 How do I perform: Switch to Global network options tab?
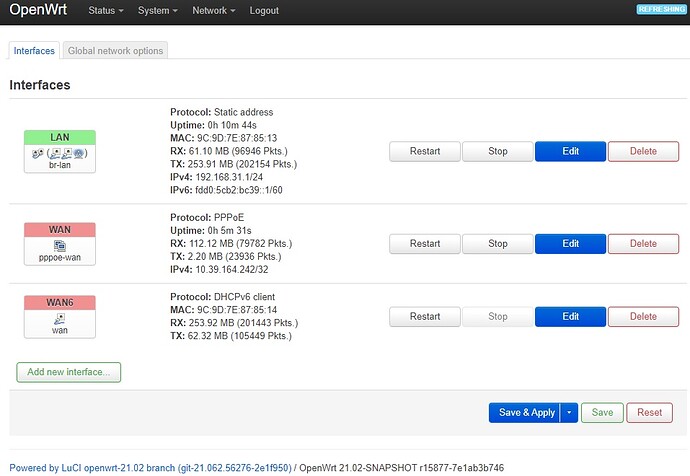(x=115, y=51)
